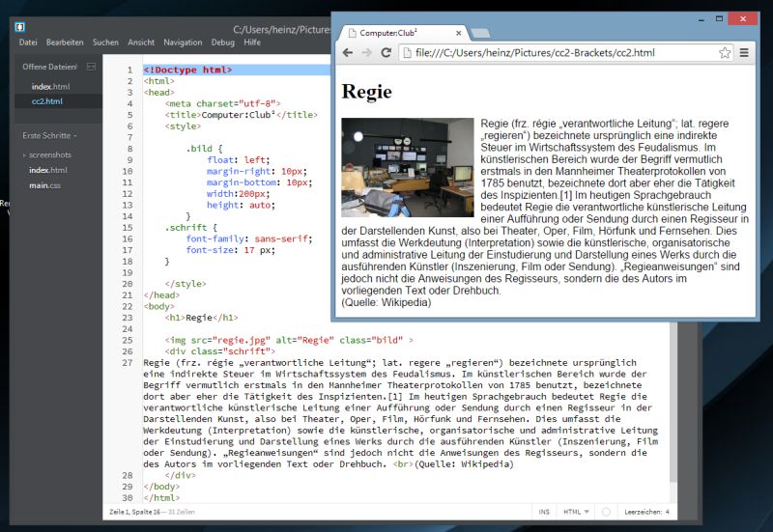Click the split-view icon beside Offene Dateien
Image resolution: width=773 pixels, height=532 pixels.
90,67
